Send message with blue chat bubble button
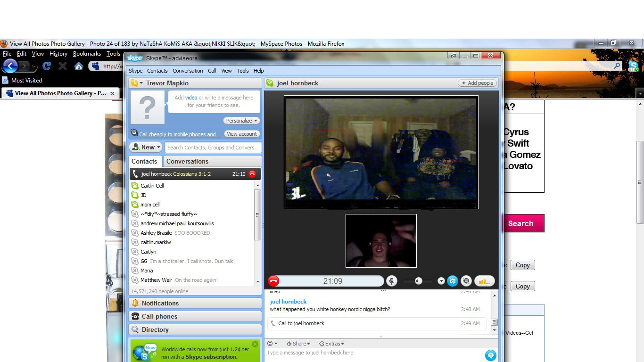 coord(490,355)
